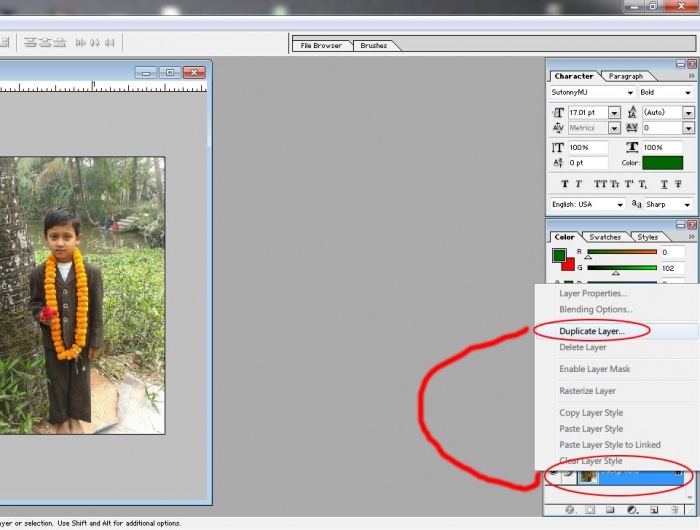Viewport: 700px width, 530px height.
Task: Click distribute top edges icon in options bar
Action: coord(30,42)
